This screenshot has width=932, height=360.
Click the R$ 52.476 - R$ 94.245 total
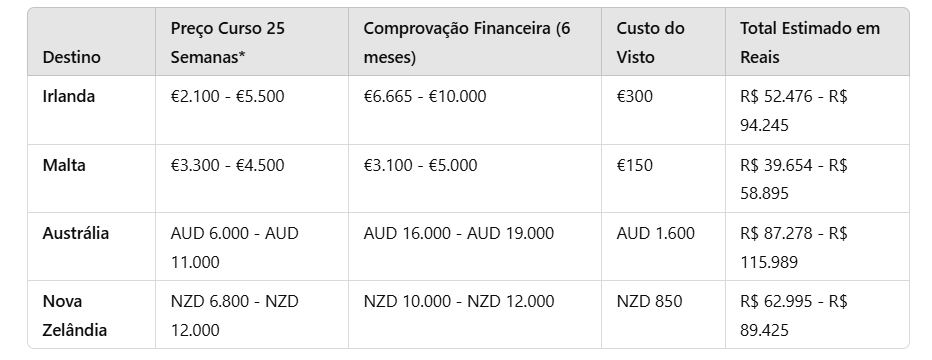794,110
